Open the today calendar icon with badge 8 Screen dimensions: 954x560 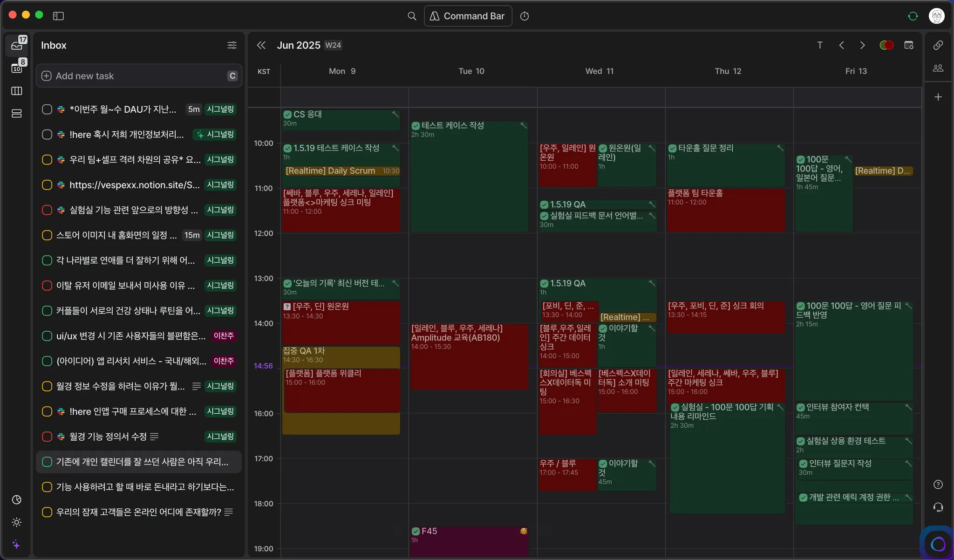(x=17, y=68)
